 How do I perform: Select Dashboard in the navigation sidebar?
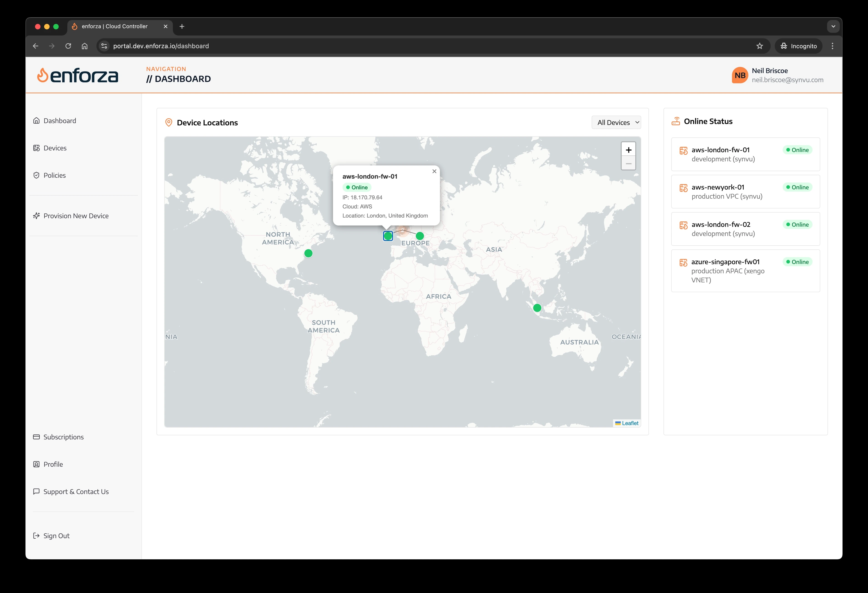(60, 120)
